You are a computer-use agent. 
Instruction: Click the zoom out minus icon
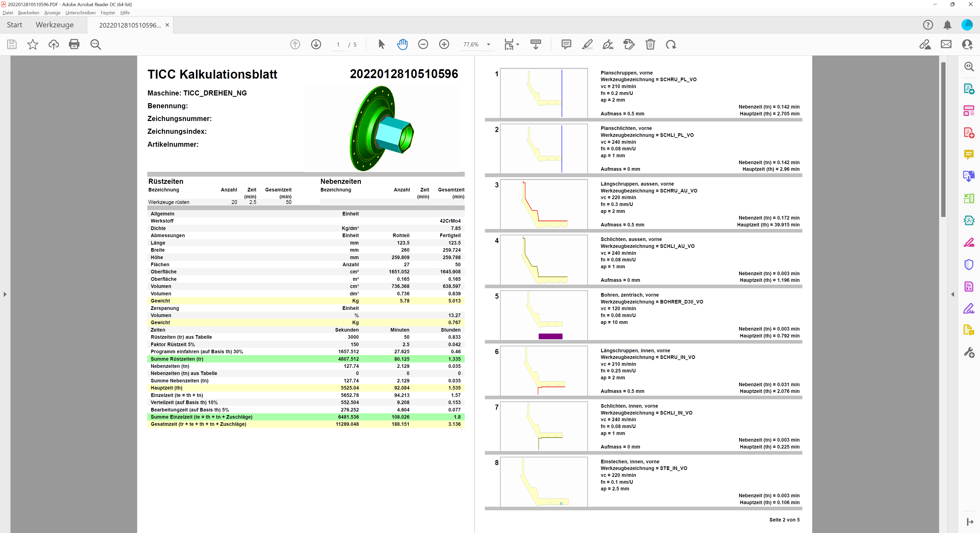coord(423,44)
